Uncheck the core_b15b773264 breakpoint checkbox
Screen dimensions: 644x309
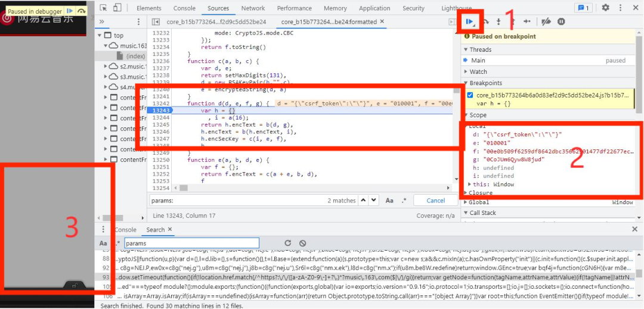click(470, 95)
